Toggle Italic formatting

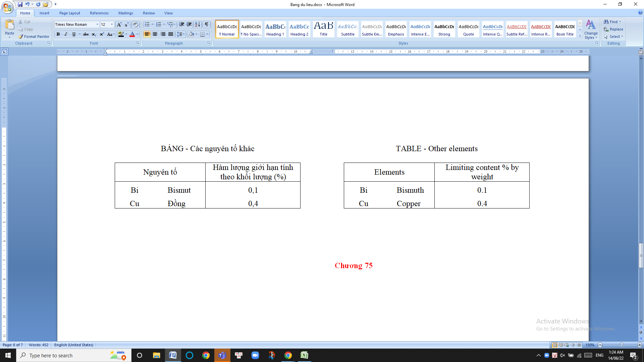pos(66,34)
